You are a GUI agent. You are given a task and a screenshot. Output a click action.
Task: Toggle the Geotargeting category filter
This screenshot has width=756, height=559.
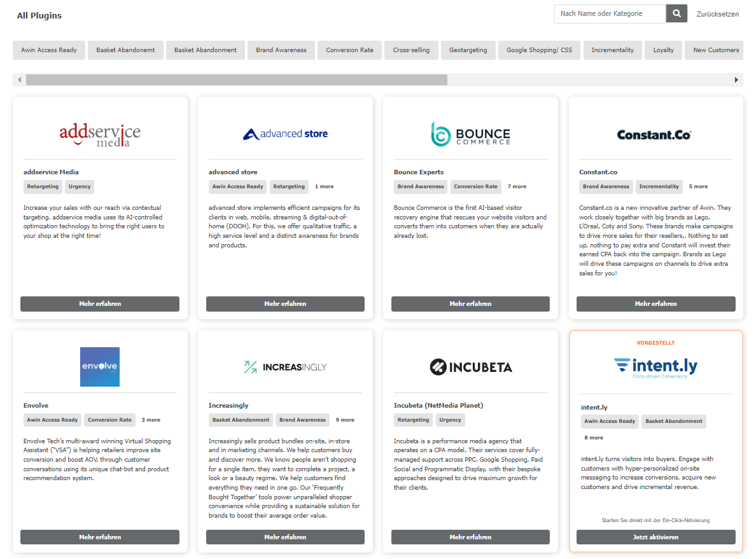pos(468,50)
